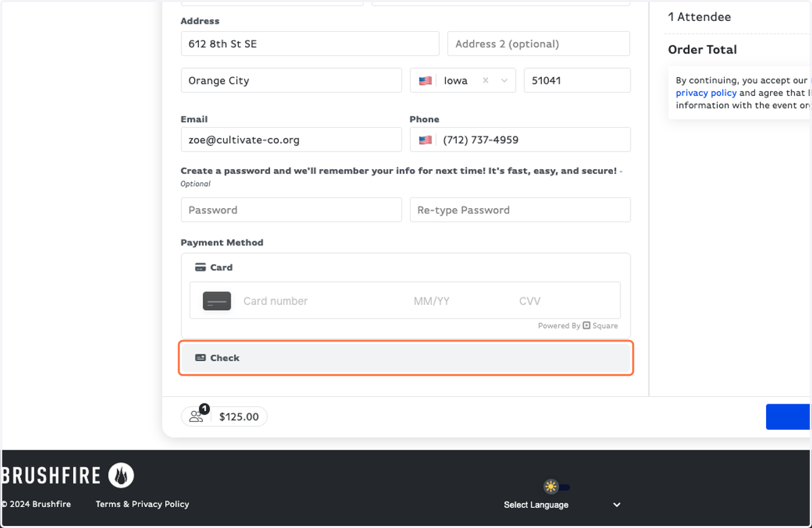Toggle the light/dark mode switch
This screenshot has height=528, width=812.
coord(557,487)
